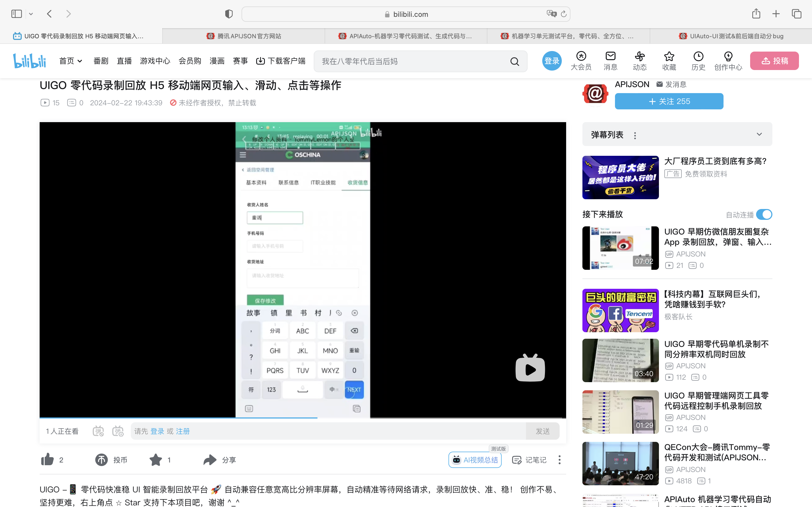Toggle the 自动连播 autoplay switch
This screenshot has width=812, height=507.
[x=764, y=214]
